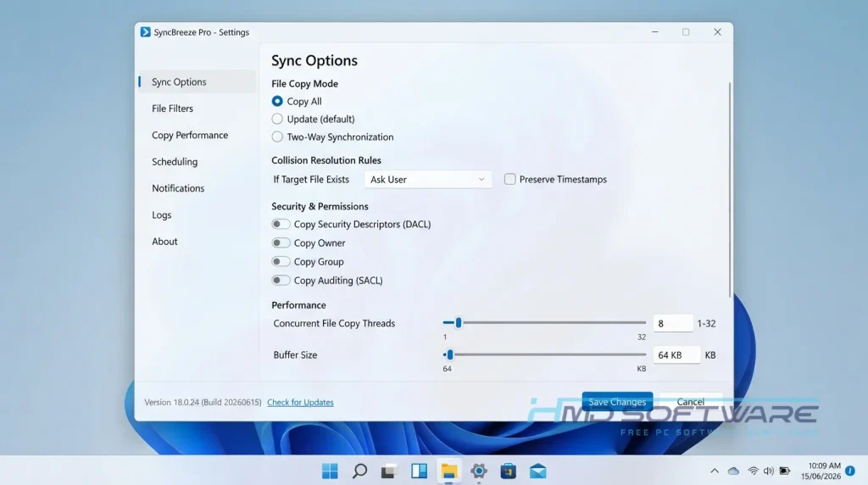This screenshot has height=485, width=868.
Task: Switch to Sync Options section
Action: click(198, 82)
